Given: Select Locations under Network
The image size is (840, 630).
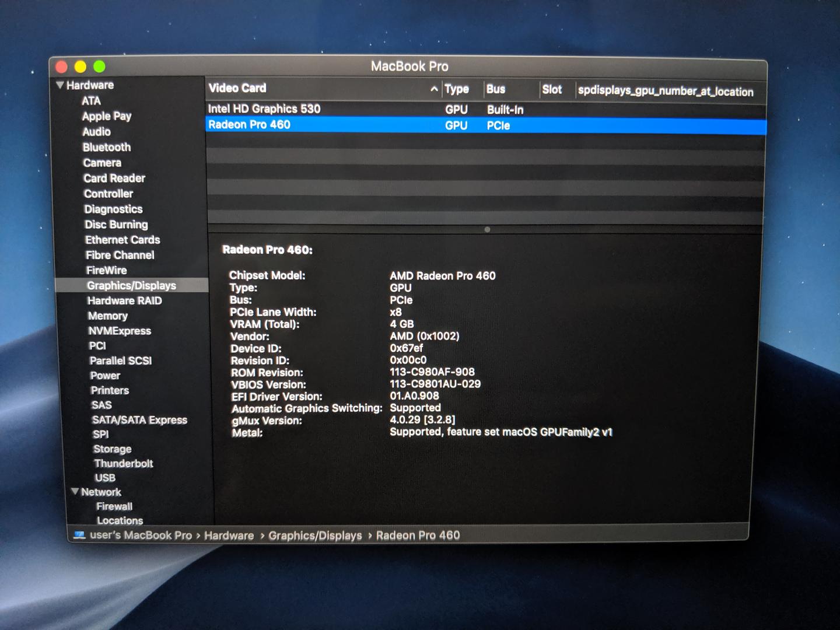Looking at the screenshot, I should [x=120, y=520].
